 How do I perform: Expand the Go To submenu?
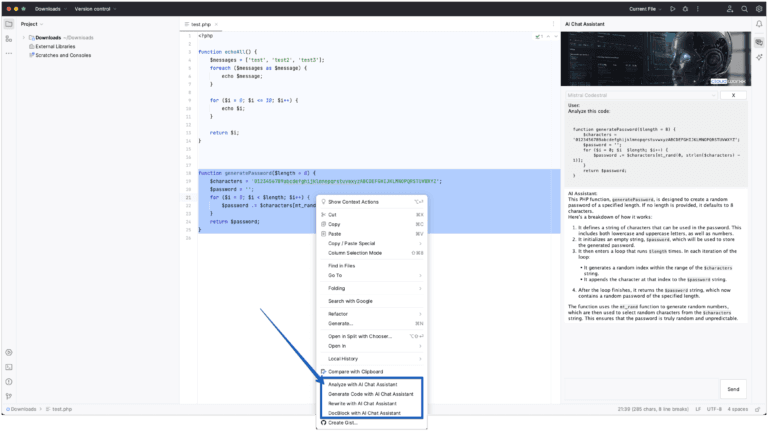(x=372, y=275)
